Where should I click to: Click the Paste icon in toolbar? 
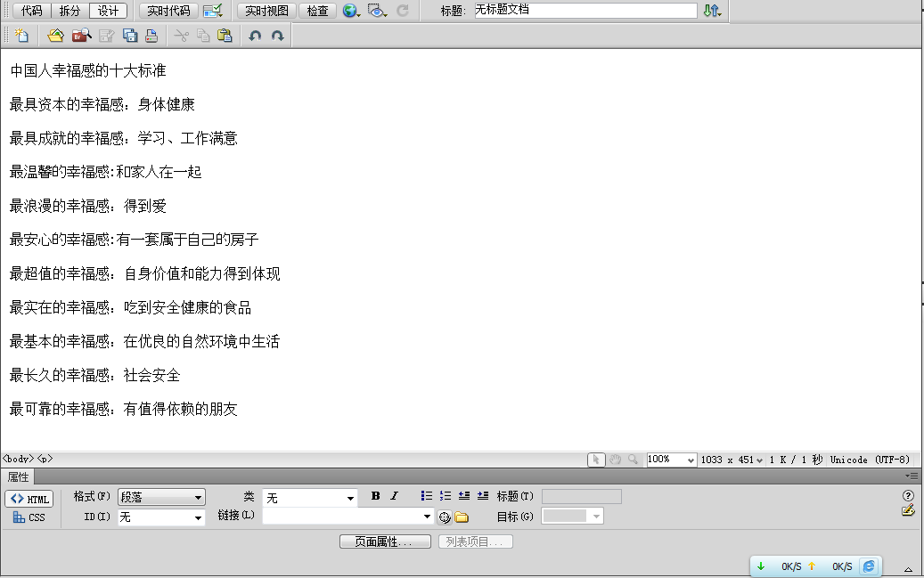point(225,36)
